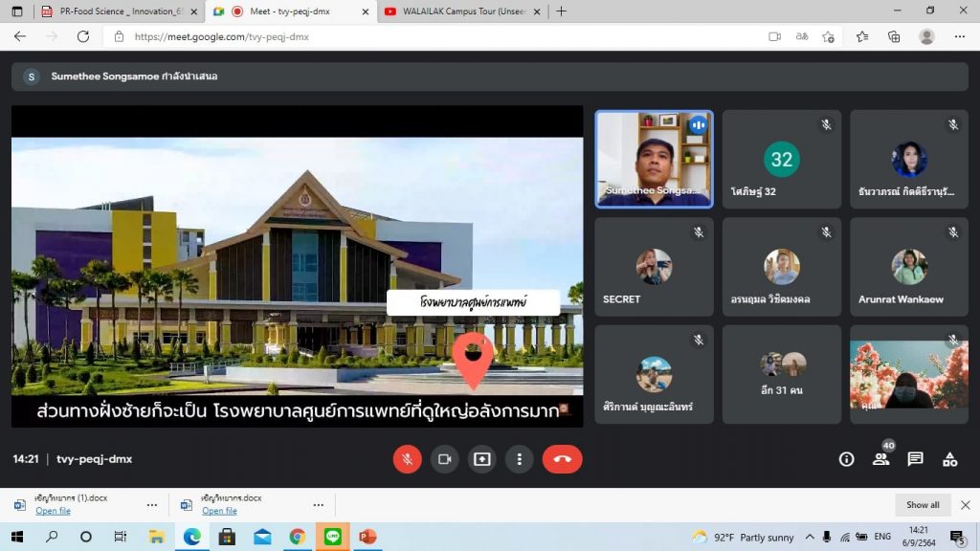The image size is (980, 551).
Task: Turn your camera on
Action: pos(444,459)
